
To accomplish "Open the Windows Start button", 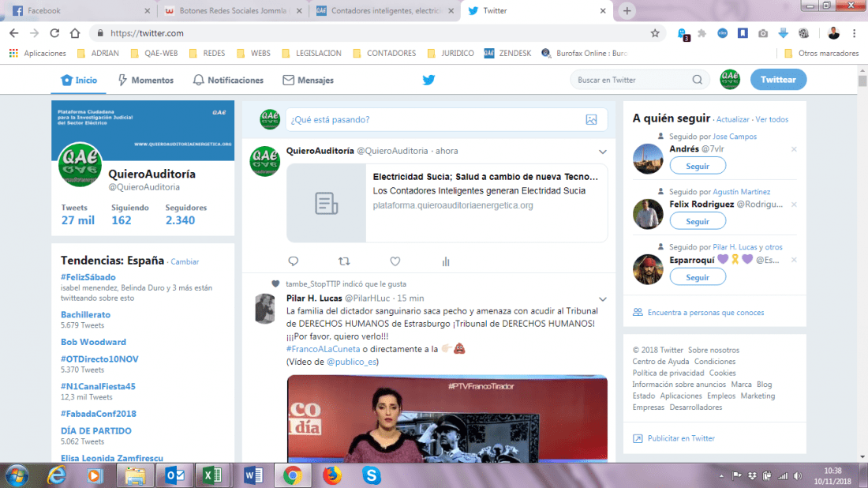I will tap(17, 476).
